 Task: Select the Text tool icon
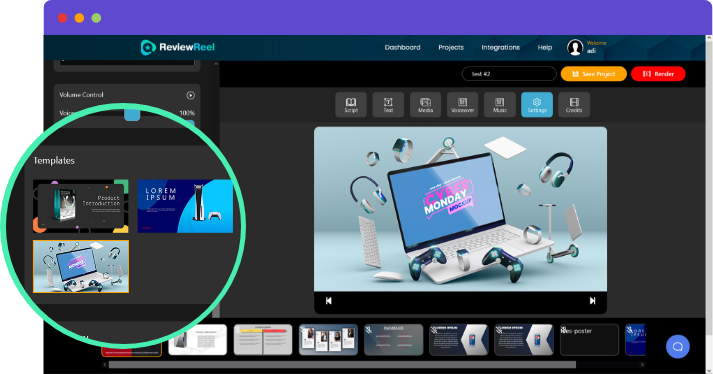[388, 105]
